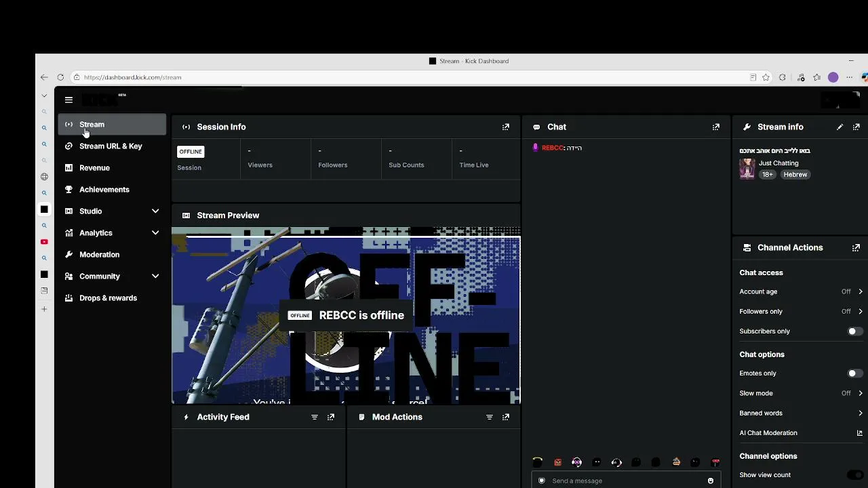868x488 pixels.
Task: Open Activity Feed filter options
Action: 315,418
